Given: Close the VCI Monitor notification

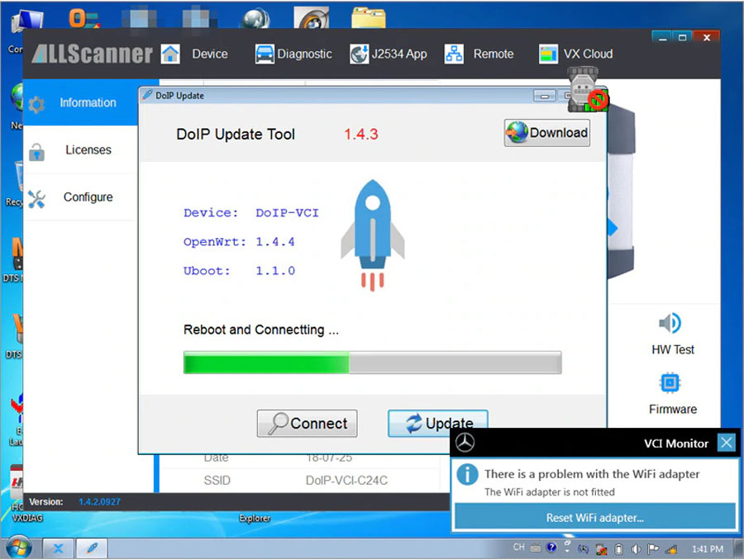Looking at the screenshot, I should click(x=727, y=443).
